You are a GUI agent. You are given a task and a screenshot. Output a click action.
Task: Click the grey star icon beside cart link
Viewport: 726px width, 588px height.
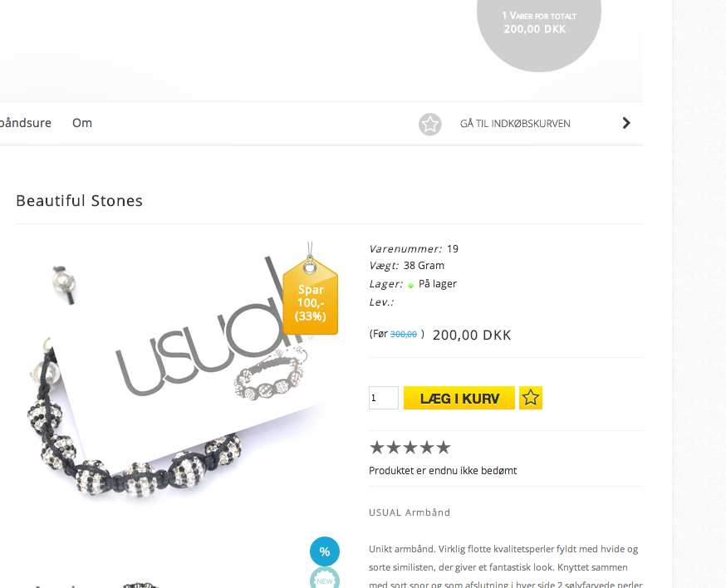click(430, 124)
